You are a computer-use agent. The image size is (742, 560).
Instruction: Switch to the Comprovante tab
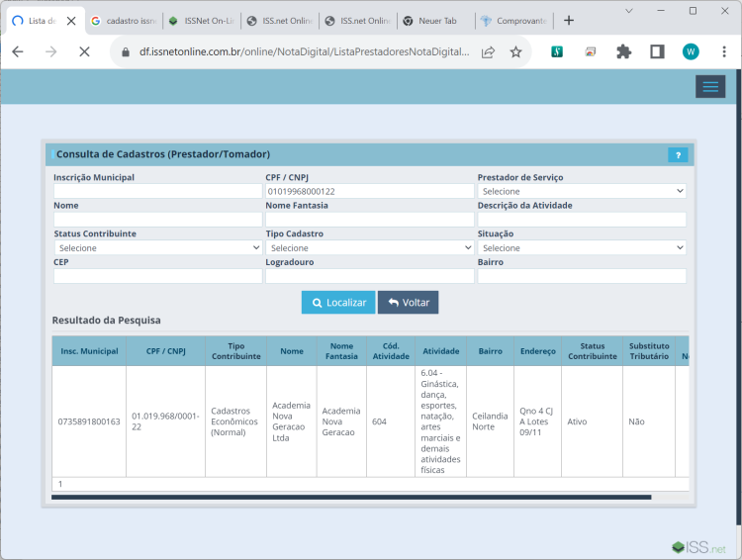click(x=513, y=21)
